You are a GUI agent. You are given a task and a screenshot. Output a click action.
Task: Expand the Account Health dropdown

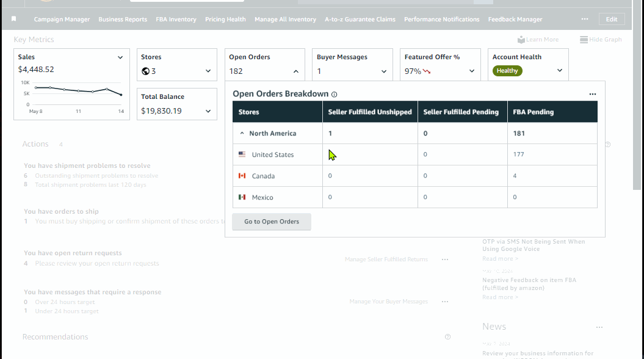tap(559, 71)
